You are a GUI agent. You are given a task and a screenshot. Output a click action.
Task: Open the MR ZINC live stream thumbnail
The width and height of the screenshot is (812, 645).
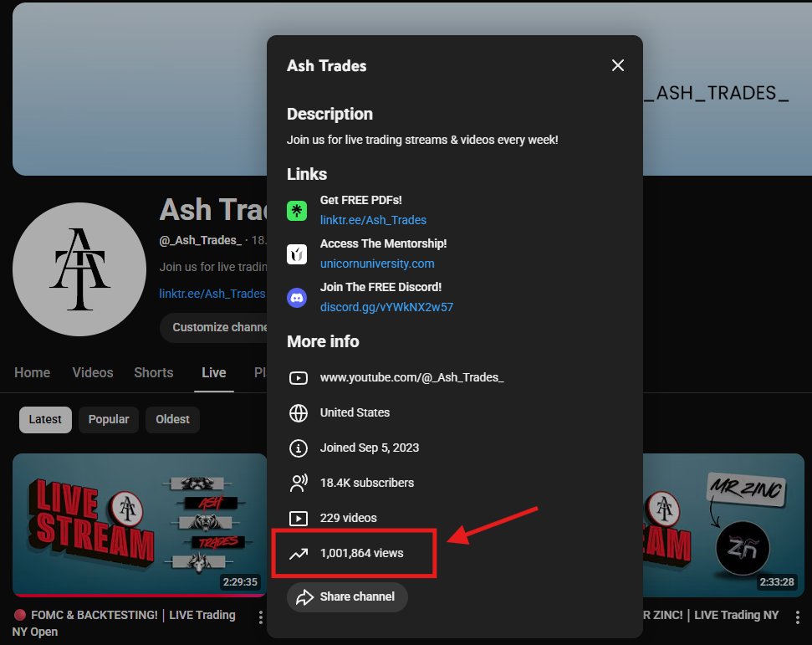point(723,525)
